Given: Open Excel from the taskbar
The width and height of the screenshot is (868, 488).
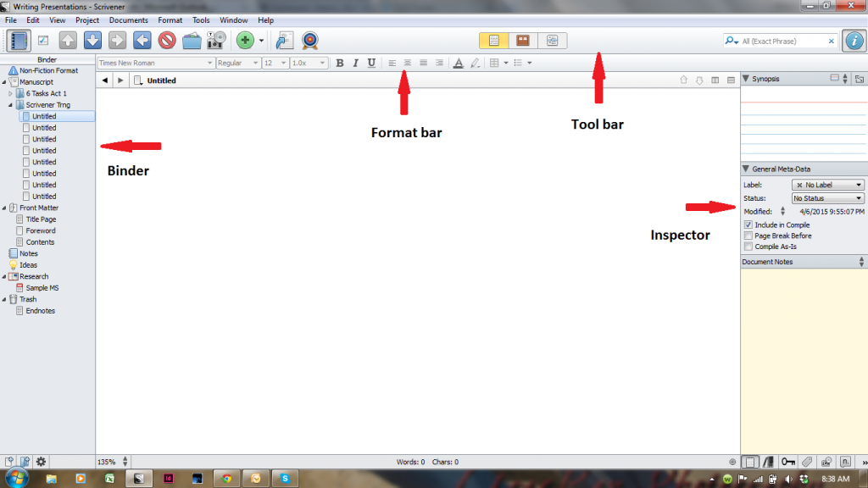Looking at the screenshot, I should [x=109, y=479].
